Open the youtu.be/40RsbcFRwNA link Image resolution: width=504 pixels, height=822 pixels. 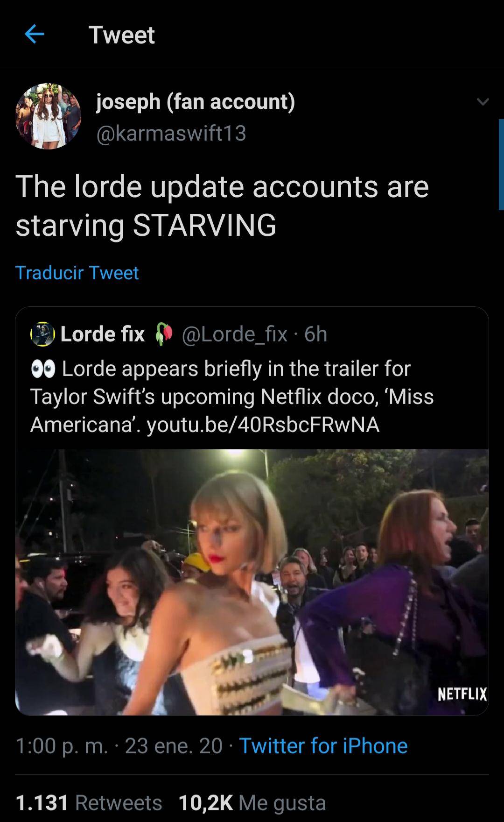coord(263,425)
